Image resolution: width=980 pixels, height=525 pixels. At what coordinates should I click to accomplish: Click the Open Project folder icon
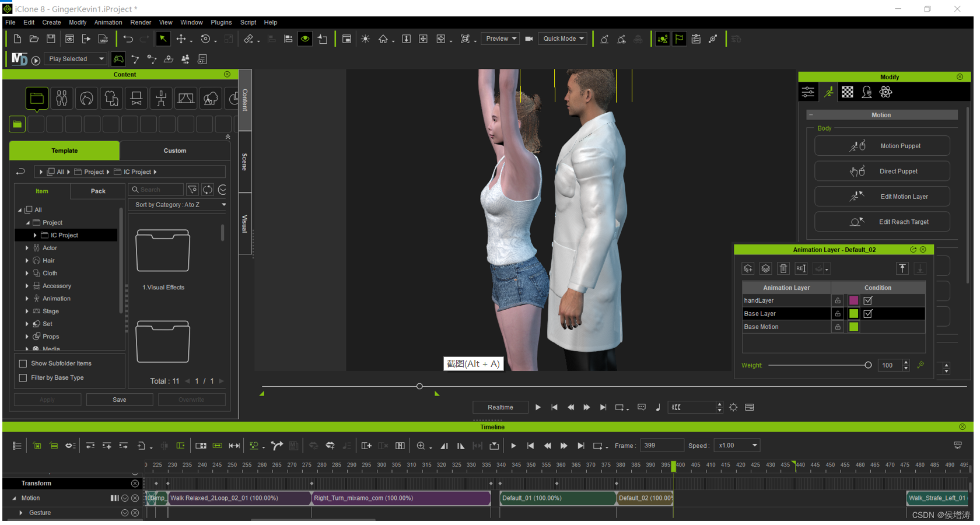tap(34, 39)
